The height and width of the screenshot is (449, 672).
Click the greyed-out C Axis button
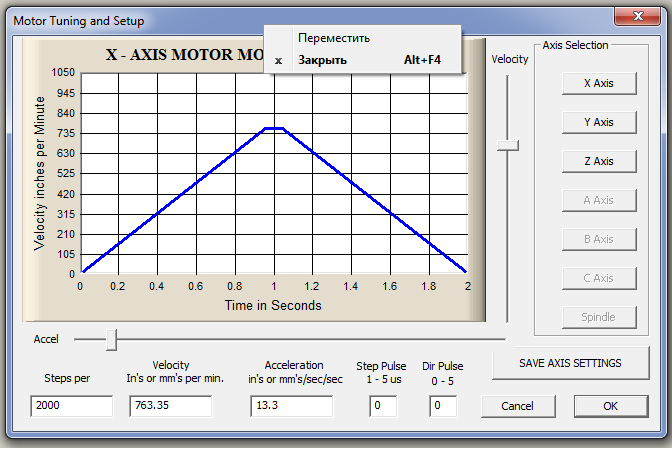pyautogui.click(x=599, y=278)
